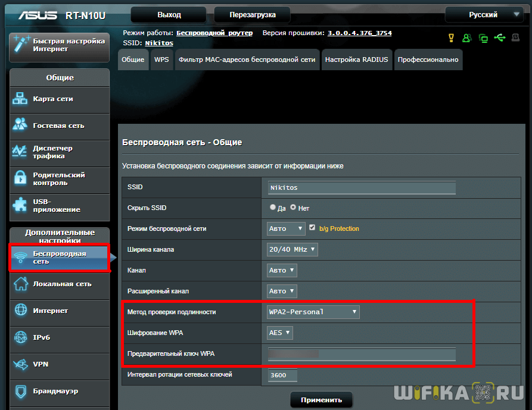This screenshot has width=532, height=410.
Task: Click the yellow notification warning icon
Action: click(452, 38)
